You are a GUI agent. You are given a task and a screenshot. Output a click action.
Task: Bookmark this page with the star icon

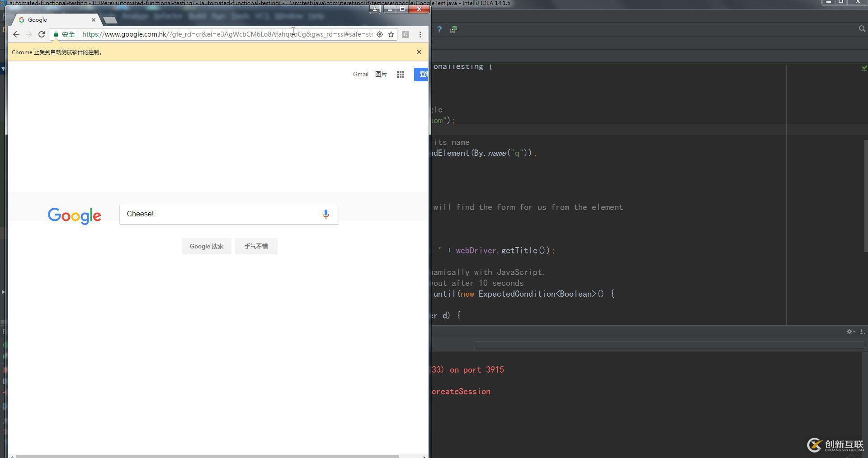coord(391,34)
